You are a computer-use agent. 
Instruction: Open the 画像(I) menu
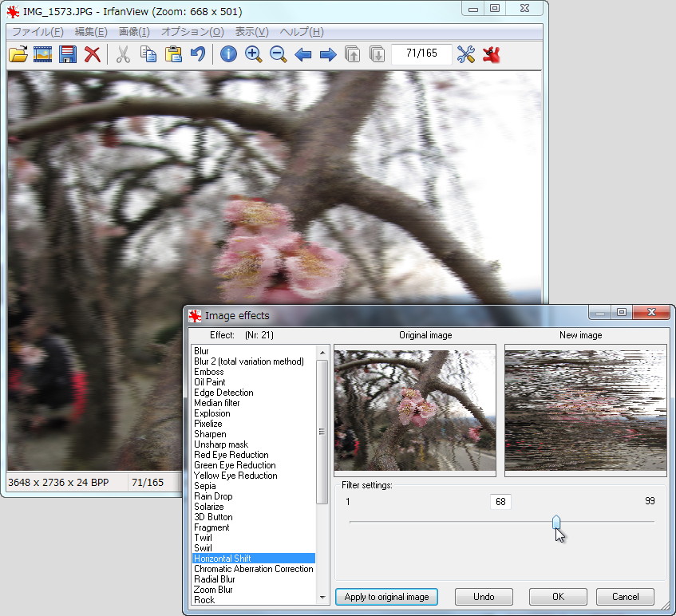(134, 32)
